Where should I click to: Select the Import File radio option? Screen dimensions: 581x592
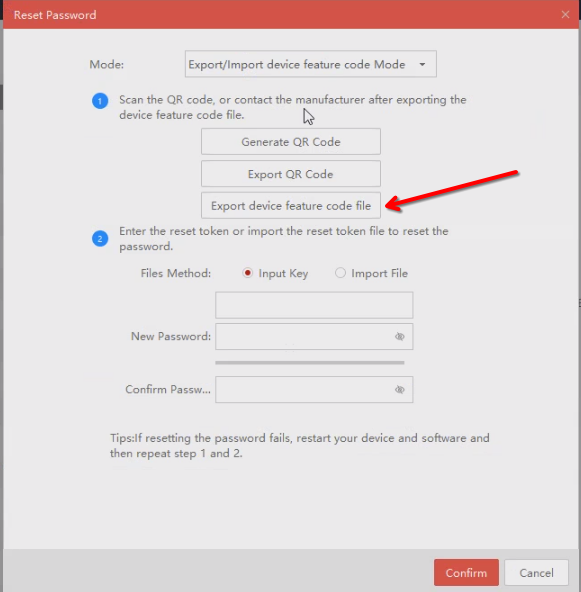click(x=340, y=273)
